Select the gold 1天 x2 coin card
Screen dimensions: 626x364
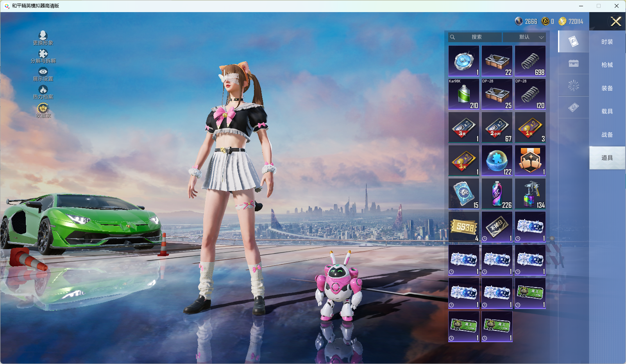pyautogui.click(x=530, y=127)
